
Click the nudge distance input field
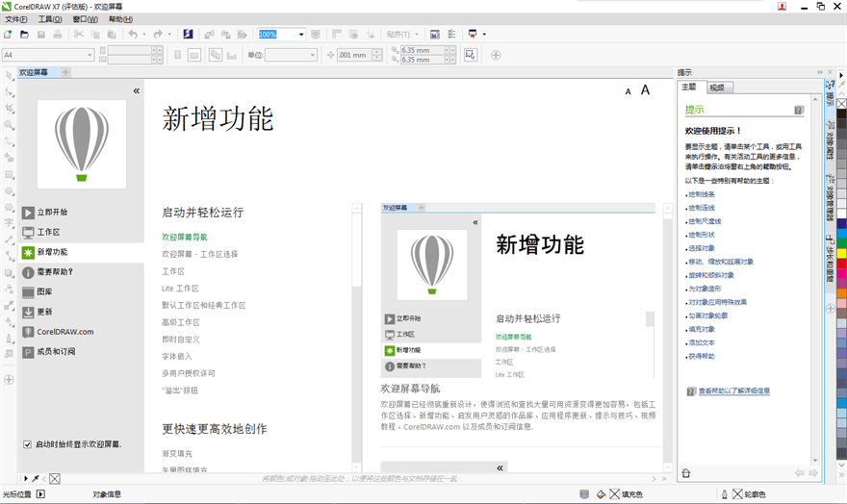click(354, 55)
